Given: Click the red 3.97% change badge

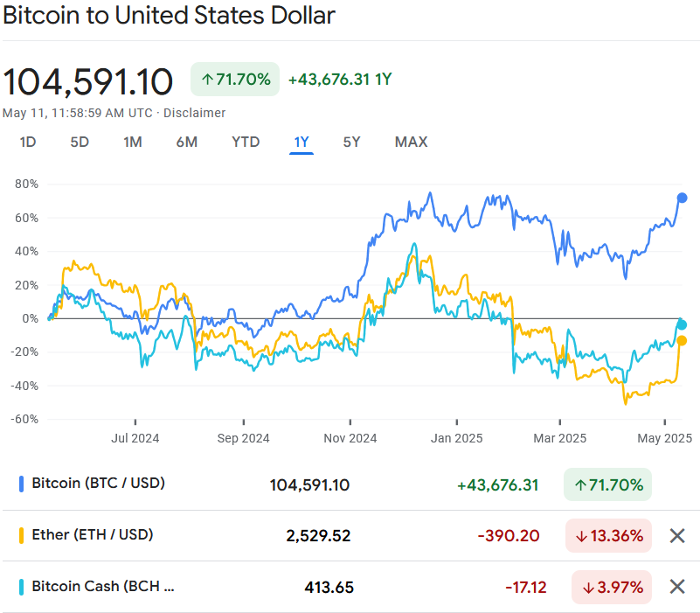Looking at the screenshot, I should (x=612, y=587).
